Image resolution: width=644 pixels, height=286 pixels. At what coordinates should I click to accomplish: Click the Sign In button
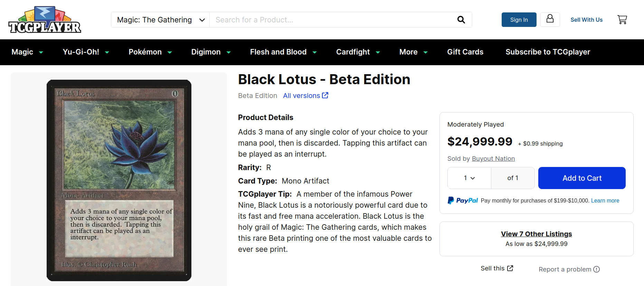pyautogui.click(x=519, y=20)
